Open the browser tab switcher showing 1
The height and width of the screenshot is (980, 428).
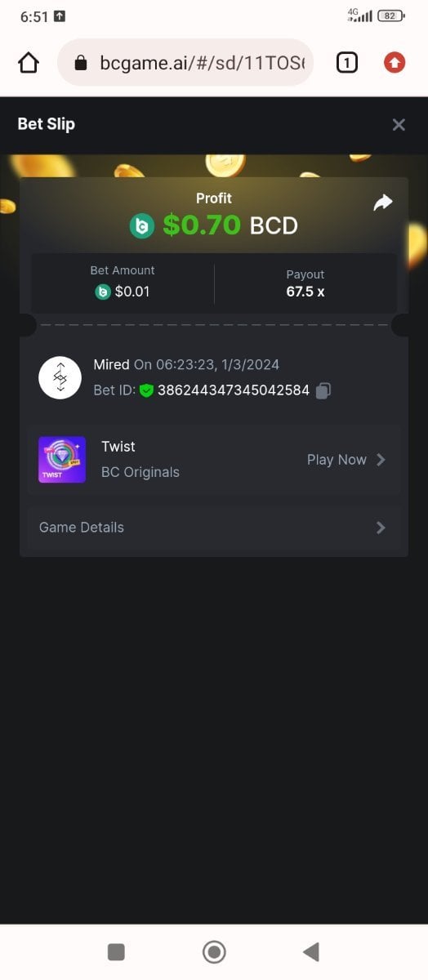pyautogui.click(x=347, y=62)
